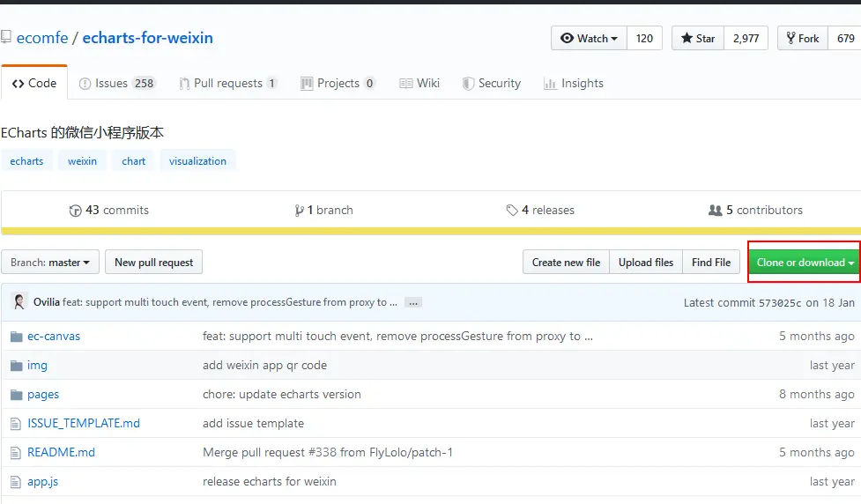Select the Code tab
The image size is (861, 504).
[34, 83]
